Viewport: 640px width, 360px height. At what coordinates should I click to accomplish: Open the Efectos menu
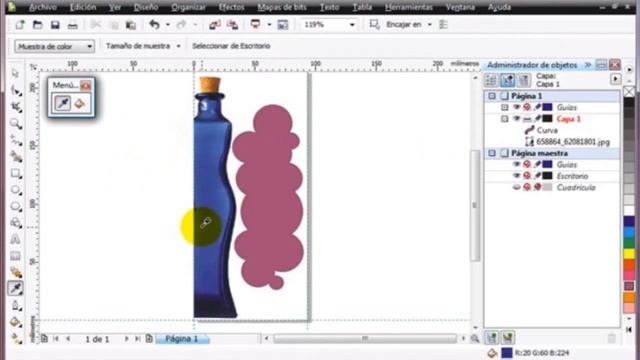tap(231, 7)
